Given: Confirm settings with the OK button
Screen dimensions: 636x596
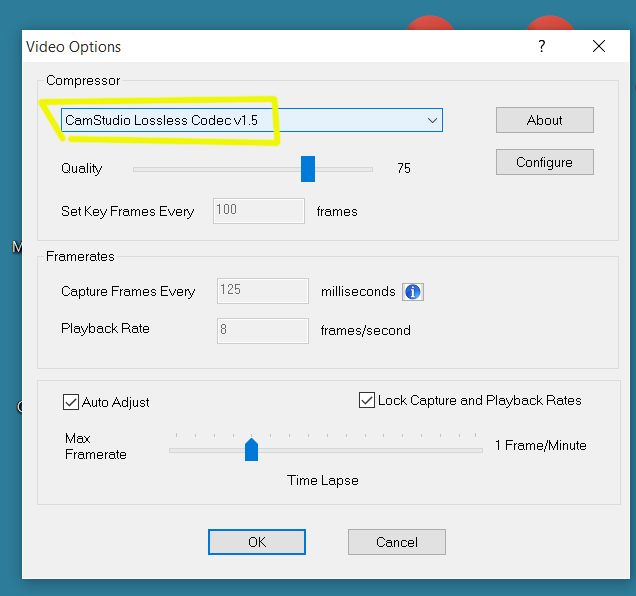Looking at the screenshot, I should pyautogui.click(x=257, y=542).
